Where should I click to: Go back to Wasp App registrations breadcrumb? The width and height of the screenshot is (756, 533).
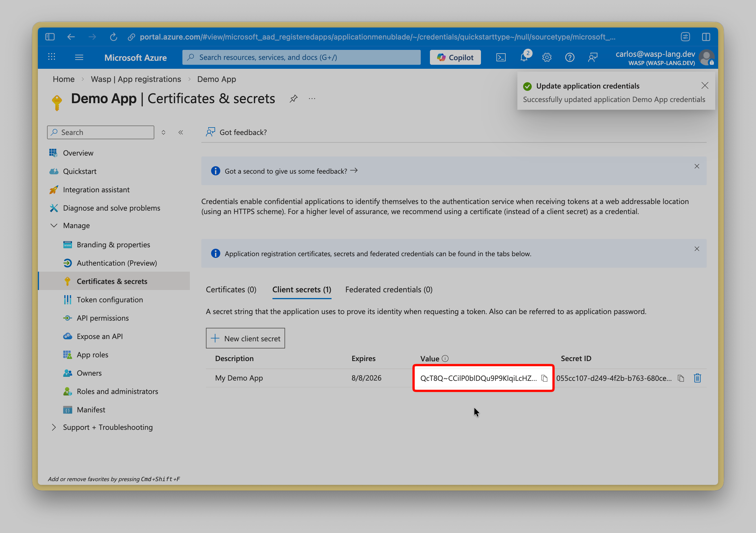(x=136, y=79)
